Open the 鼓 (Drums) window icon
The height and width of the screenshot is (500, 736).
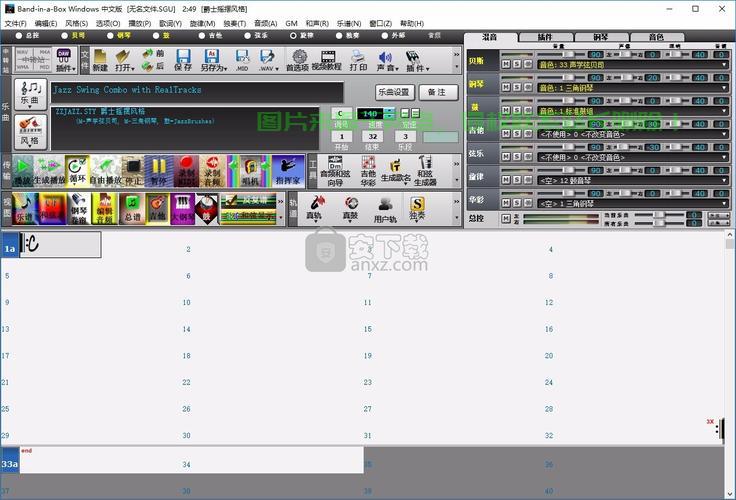click(207, 208)
